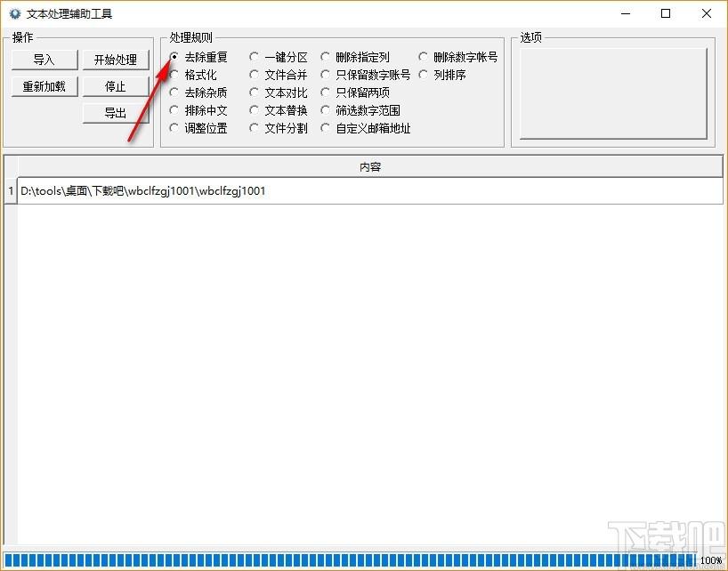Select the 格式化 radio option

tap(193, 75)
